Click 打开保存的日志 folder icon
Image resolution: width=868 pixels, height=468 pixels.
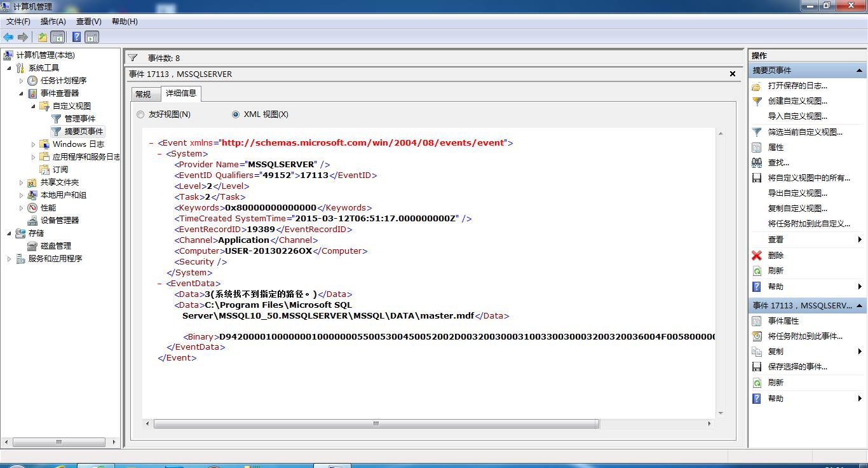pyautogui.click(x=757, y=86)
